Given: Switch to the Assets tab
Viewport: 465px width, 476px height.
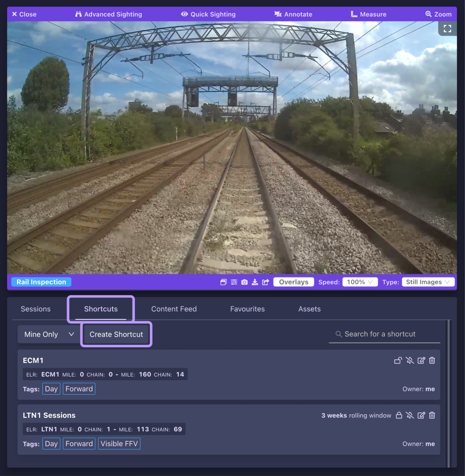Looking at the screenshot, I should [310, 309].
